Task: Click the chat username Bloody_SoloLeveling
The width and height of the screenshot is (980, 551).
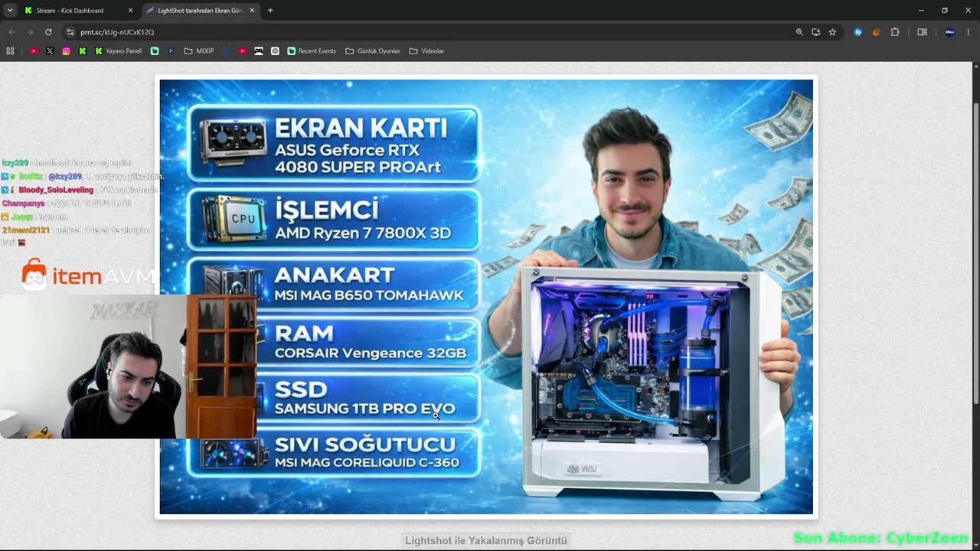Action: pyautogui.click(x=56, y=190)
